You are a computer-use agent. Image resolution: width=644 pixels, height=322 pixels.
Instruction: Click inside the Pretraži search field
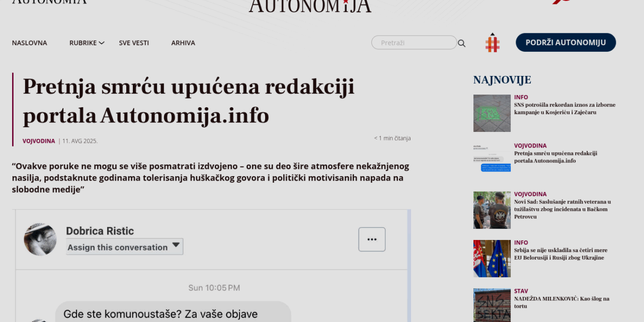(x=414, y=42)
